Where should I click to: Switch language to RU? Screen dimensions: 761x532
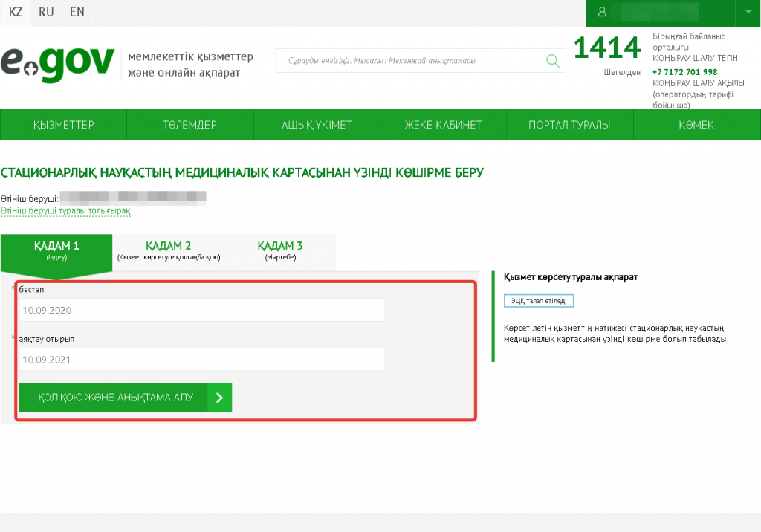46,13
